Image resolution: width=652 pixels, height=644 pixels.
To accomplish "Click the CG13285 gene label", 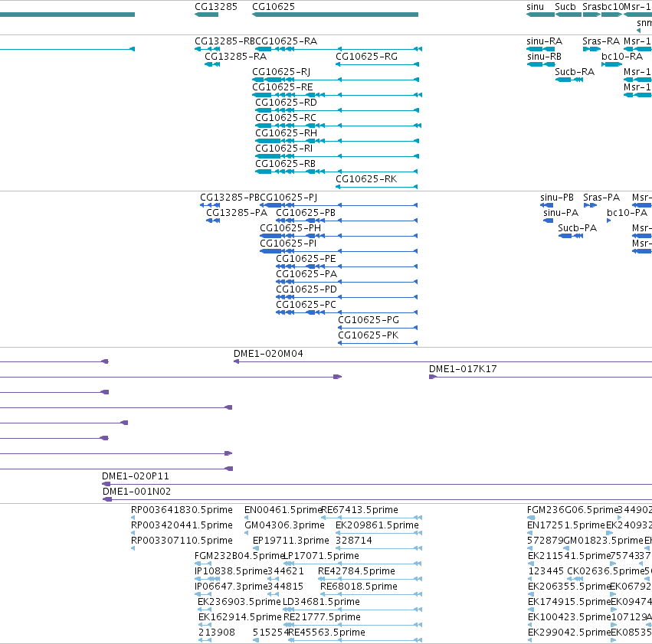I will tap(216, 7).
